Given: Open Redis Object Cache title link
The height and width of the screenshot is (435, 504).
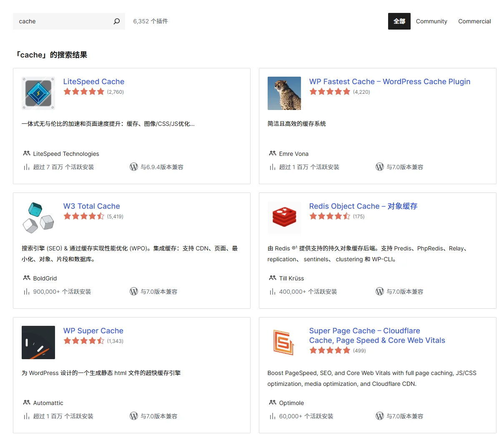Looking at the screenshot, I should coord(363,206).
